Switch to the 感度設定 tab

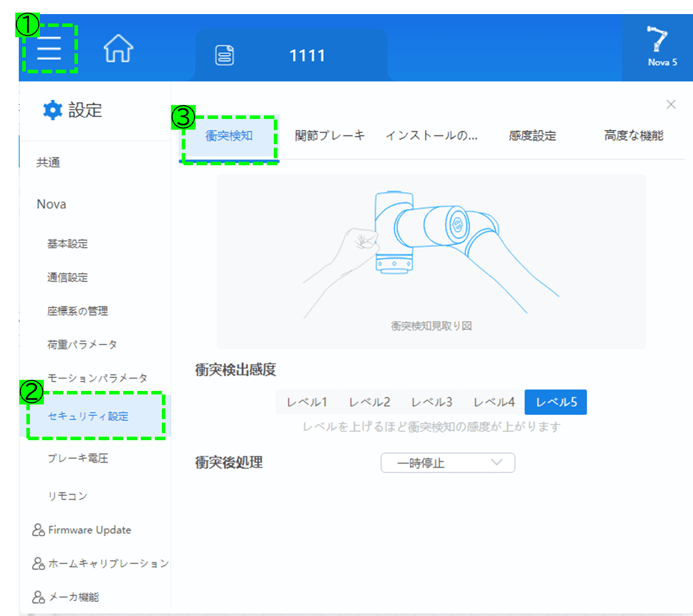(x=531, y=135)
